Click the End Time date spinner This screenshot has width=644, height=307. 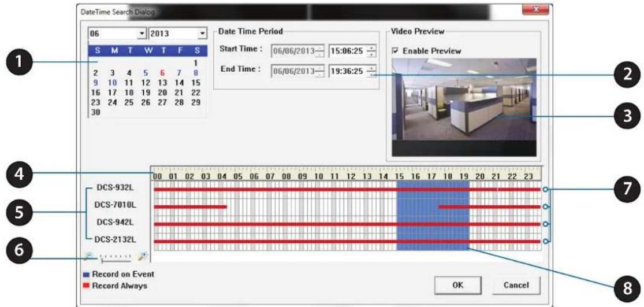pos(320,72)
